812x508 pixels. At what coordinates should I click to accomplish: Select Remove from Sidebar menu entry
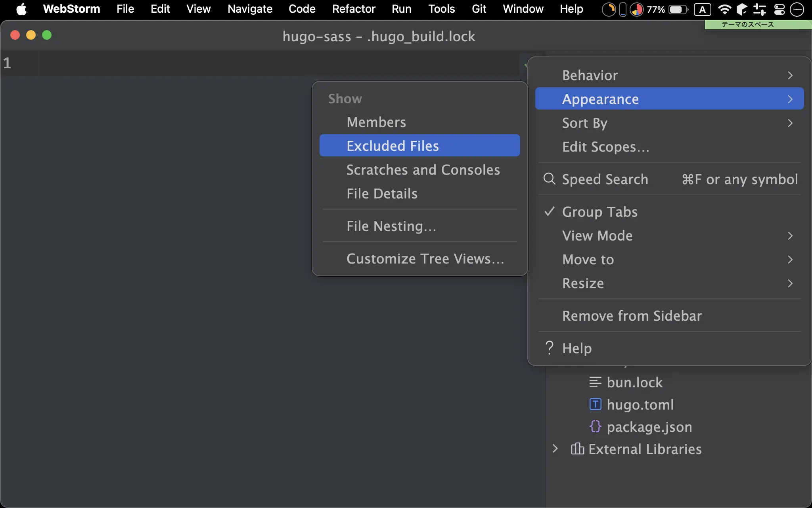632,316
